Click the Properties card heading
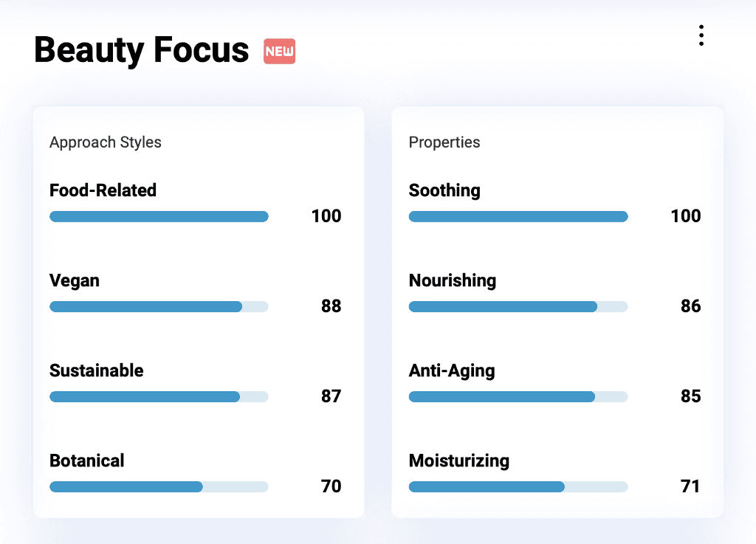Viewport: 756px width, 544px height. point(444,142)
